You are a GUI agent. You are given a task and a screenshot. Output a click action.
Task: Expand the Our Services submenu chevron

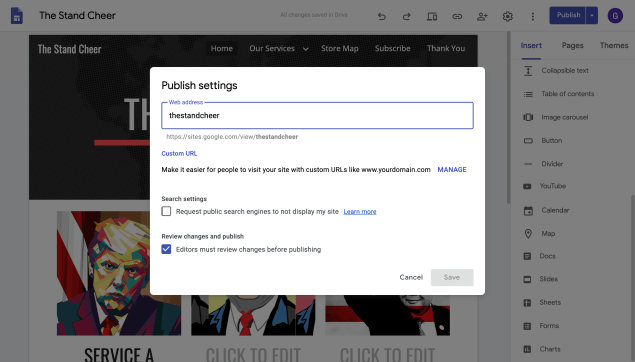[305, 49]
